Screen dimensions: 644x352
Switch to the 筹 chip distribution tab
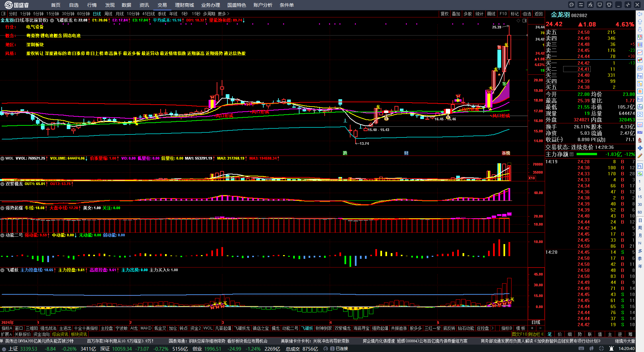pyautogui.click(x=630, y=334)
